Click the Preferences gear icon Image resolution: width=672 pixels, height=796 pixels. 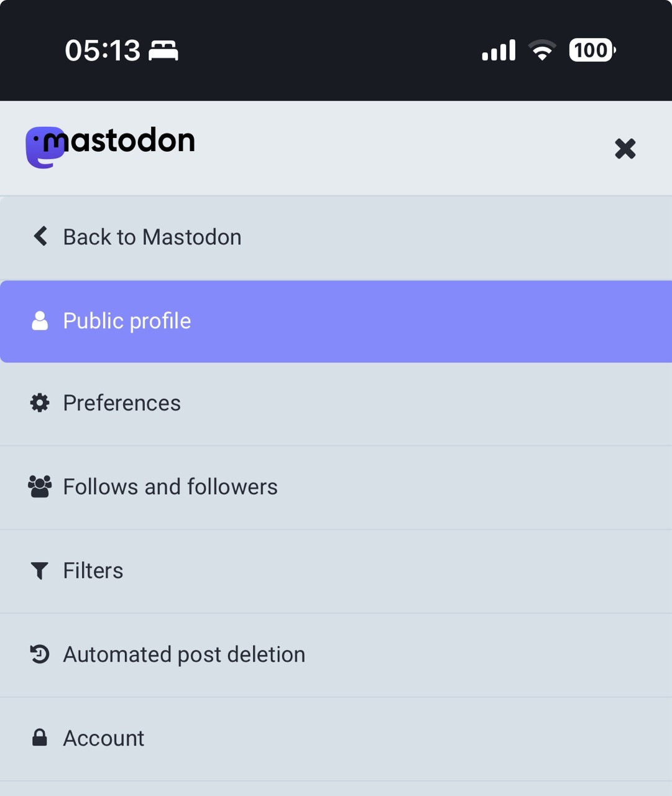pos(40,403)
